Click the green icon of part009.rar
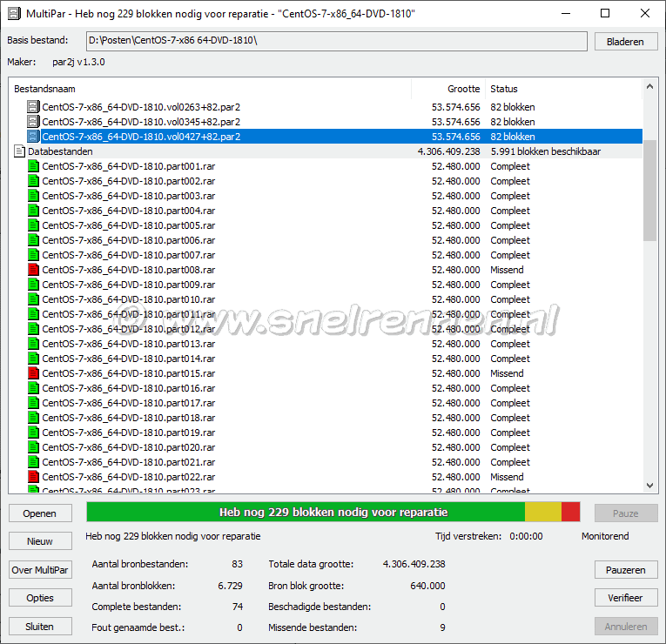 [x=33, y=285]
